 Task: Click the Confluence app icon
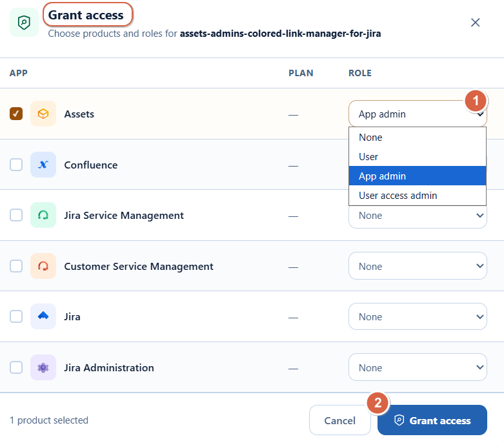coord(43,165)
